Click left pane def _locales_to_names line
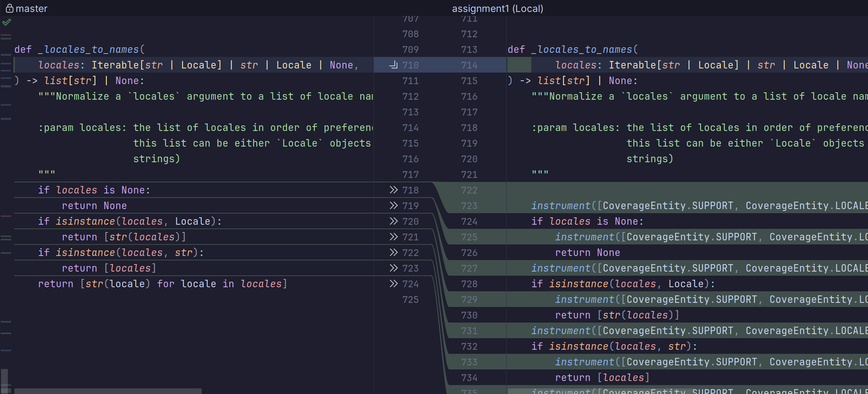The width and height of the screenshot is (868, 394). (x=79, y=49)
